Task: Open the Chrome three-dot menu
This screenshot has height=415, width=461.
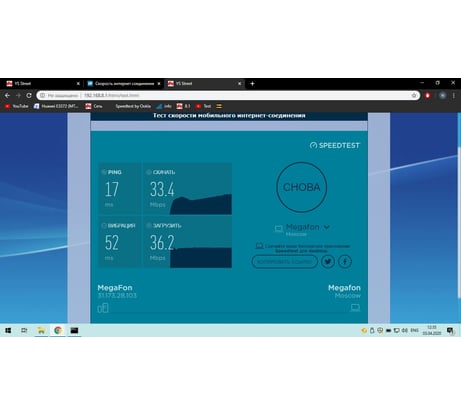Action: (x=454, y=95)
